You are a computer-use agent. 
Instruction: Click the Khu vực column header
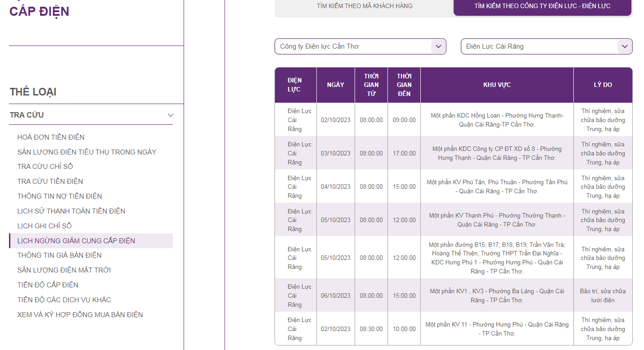click(x=497, y=85)
